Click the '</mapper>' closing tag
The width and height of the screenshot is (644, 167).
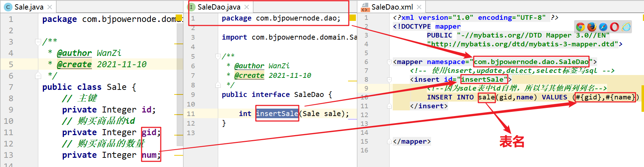(412, 142)
